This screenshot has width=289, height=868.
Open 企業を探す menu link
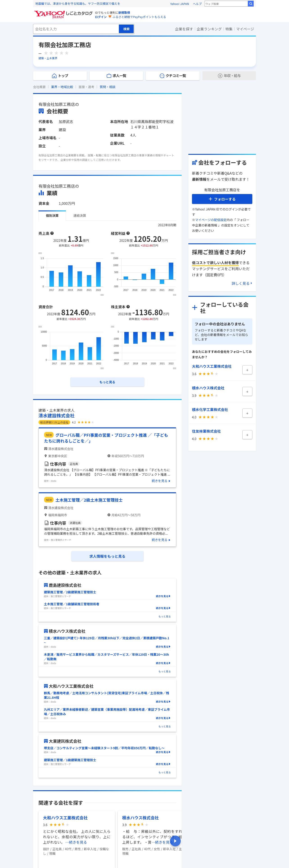[184, 29]
